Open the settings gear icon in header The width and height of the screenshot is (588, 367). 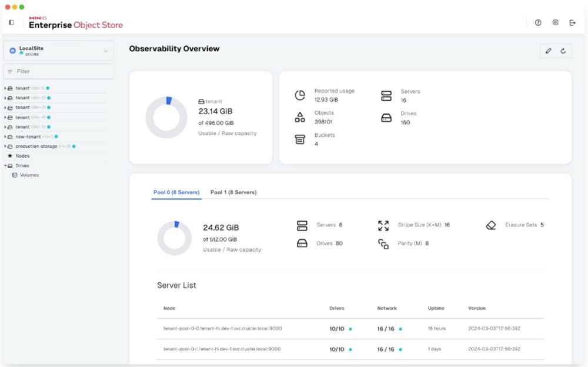click(x=556, y=22)
